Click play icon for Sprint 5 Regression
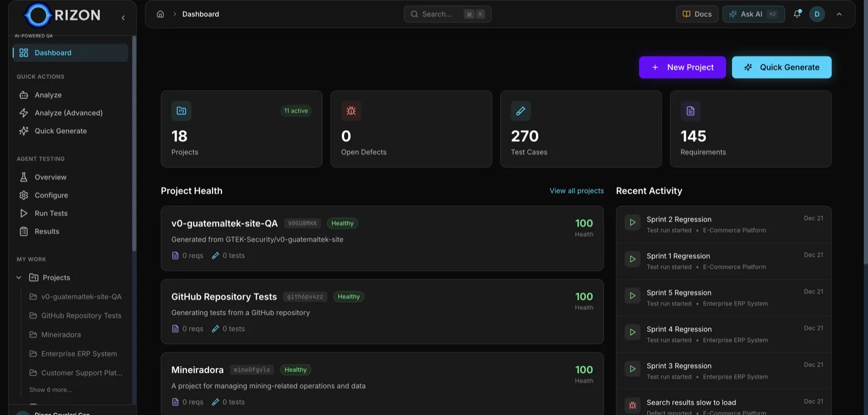Viewport: 868px width, 415px height. click(633, 296)
